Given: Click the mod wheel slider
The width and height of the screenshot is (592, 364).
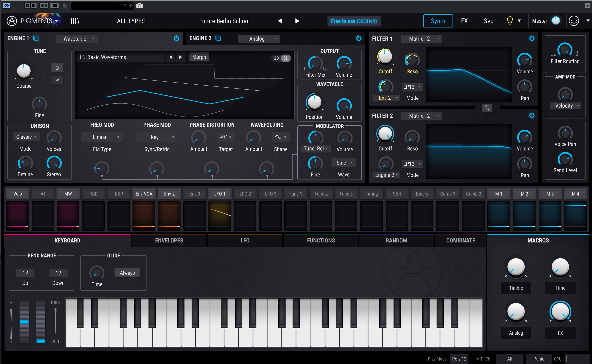Looking at the screenshot, I should [41, 321].
